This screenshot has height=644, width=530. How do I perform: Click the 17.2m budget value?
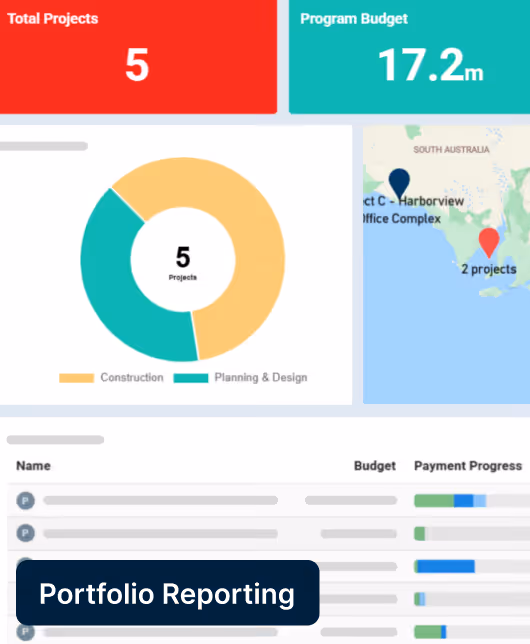click(430, 65)
